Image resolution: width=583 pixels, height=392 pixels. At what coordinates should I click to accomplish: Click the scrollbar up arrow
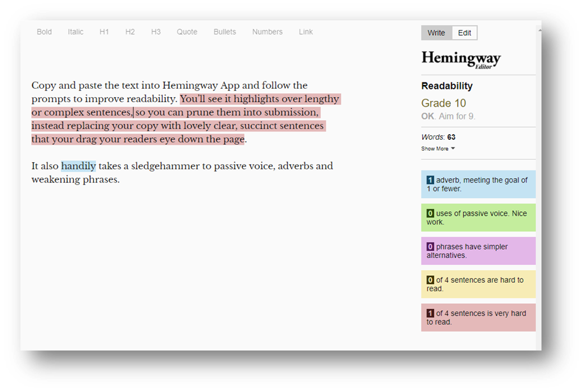(x=540, y=30)
